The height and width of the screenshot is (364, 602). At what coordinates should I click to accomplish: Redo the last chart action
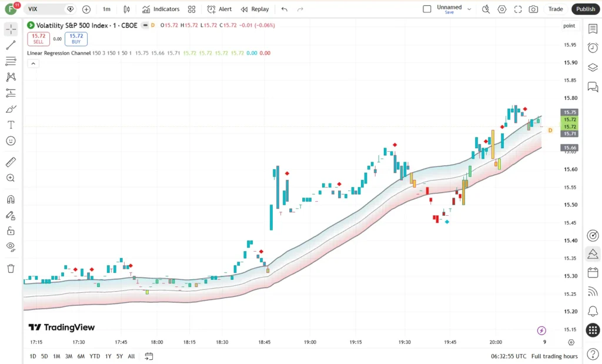click(x=300, y=9)
